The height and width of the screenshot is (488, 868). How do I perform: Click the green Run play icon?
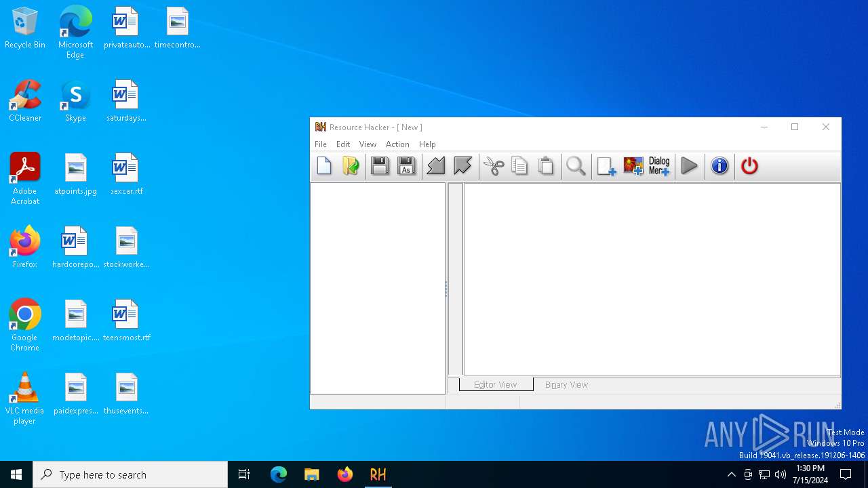click(x=689, y=166)
